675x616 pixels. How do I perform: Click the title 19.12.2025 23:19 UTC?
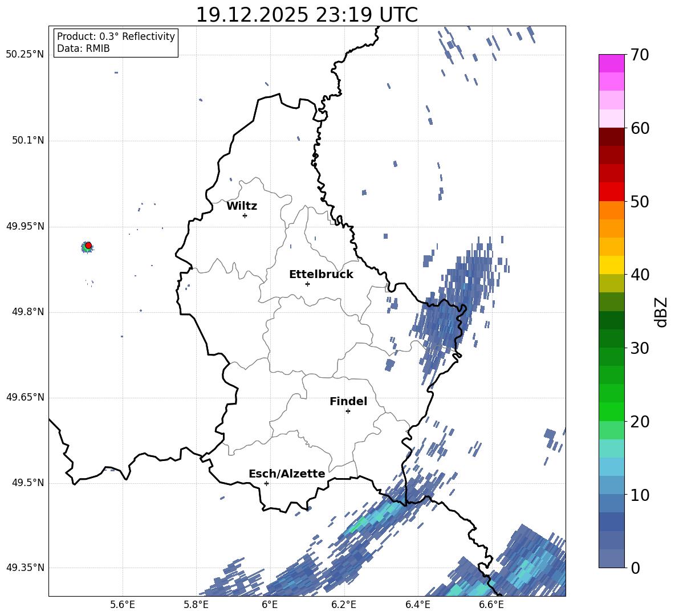pos(307,15)
